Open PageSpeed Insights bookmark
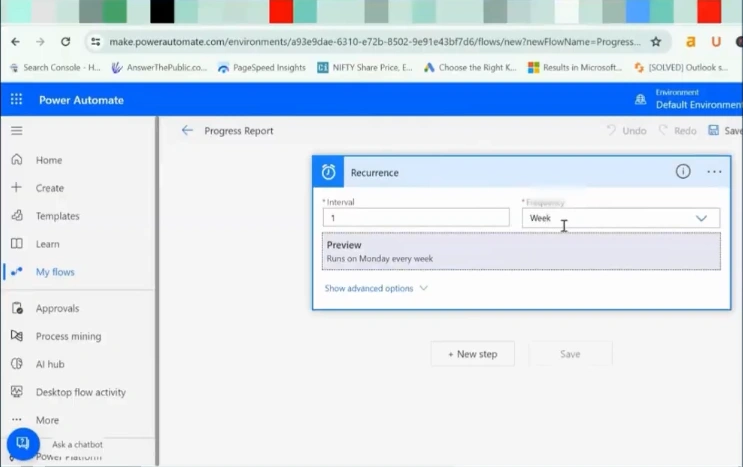This screenshot has width=743, height=467. [x=262, y=68]
